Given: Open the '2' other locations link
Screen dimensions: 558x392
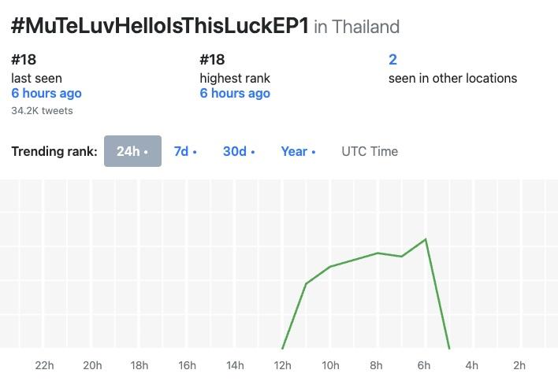Looking at the screenshot, I should point(392,59).
